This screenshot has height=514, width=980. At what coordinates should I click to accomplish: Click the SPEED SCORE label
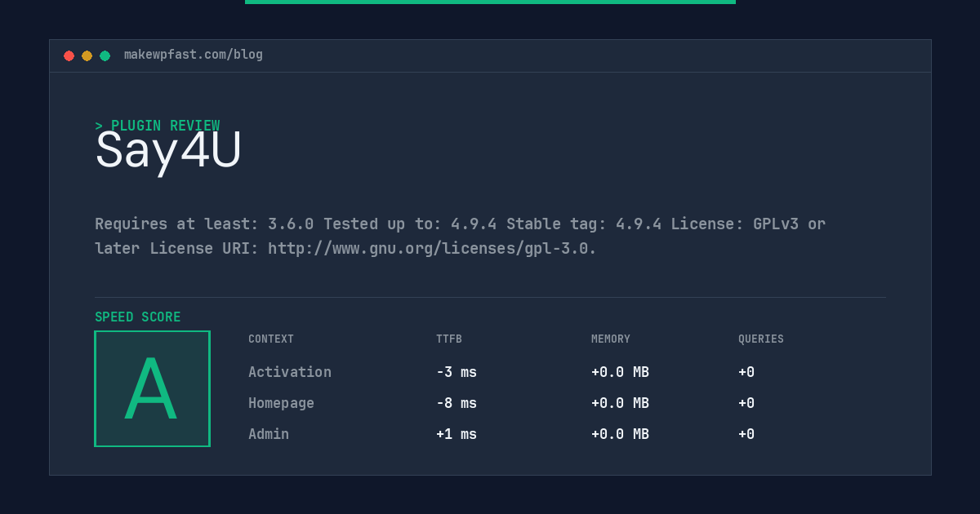click(x=138, y=317)
